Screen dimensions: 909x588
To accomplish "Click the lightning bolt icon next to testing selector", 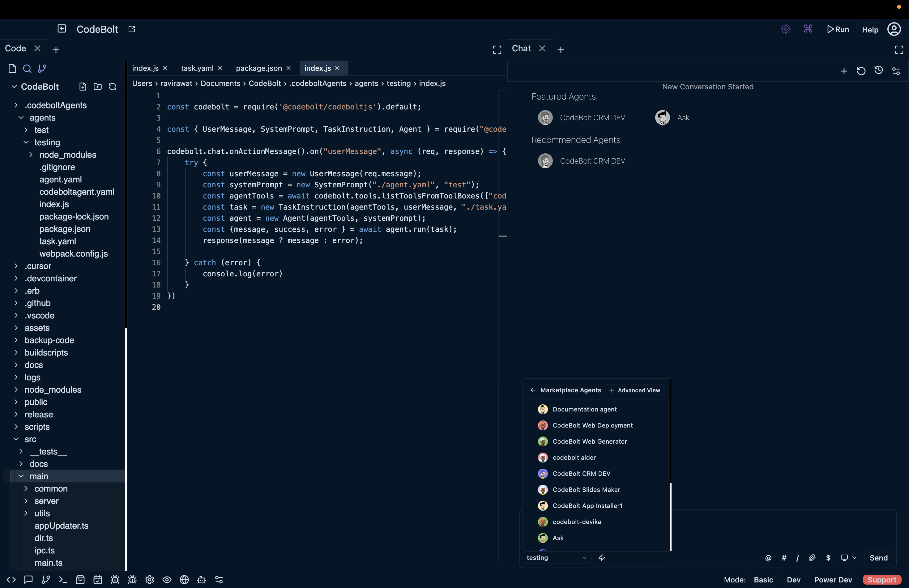I will (x=602, y=558).
